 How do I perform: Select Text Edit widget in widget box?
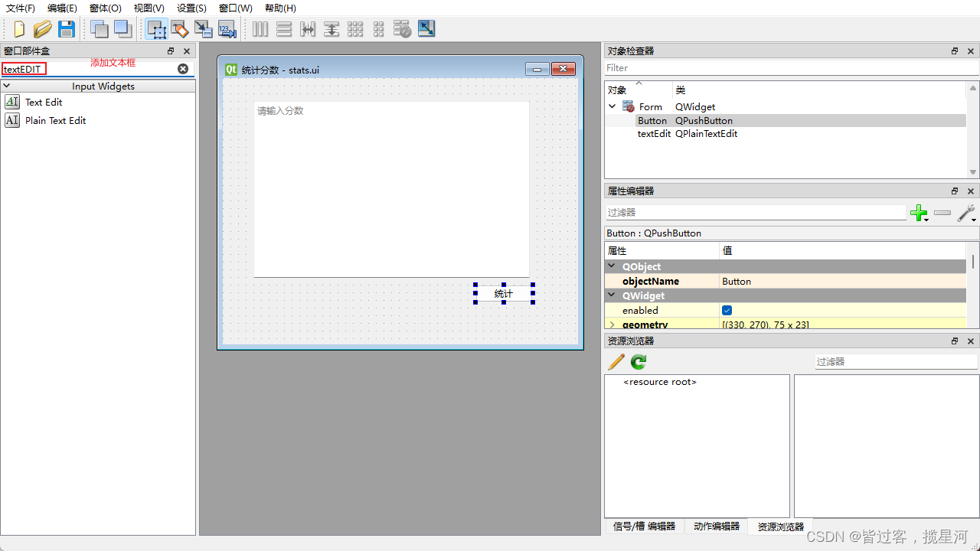tap(44, 102)
